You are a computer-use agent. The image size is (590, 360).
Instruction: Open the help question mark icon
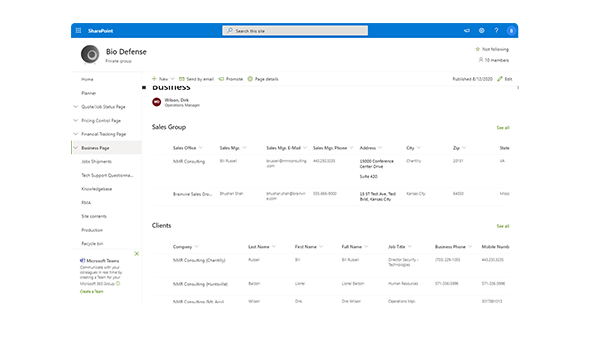point(496,30)
